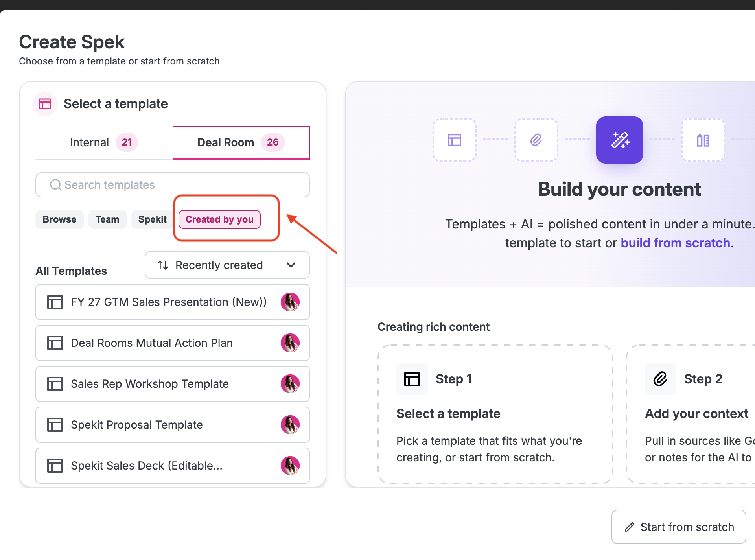
Task: Click the Start from scratch button
Action: (679, 527)
